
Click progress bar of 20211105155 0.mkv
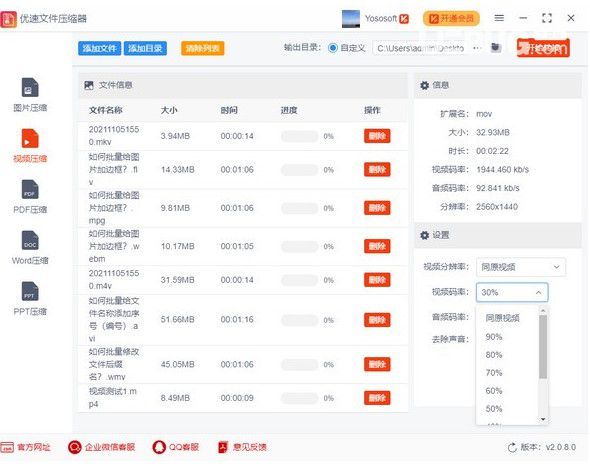[300, 136]
